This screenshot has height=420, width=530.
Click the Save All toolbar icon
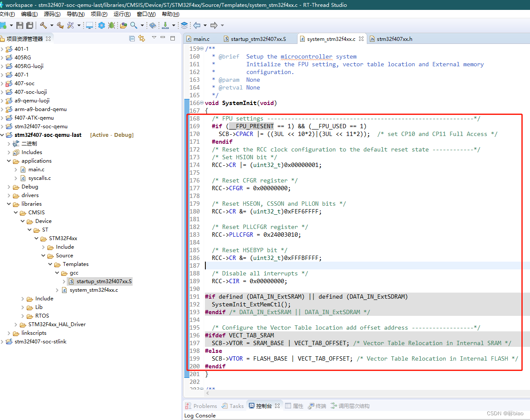tap(30, 25)
